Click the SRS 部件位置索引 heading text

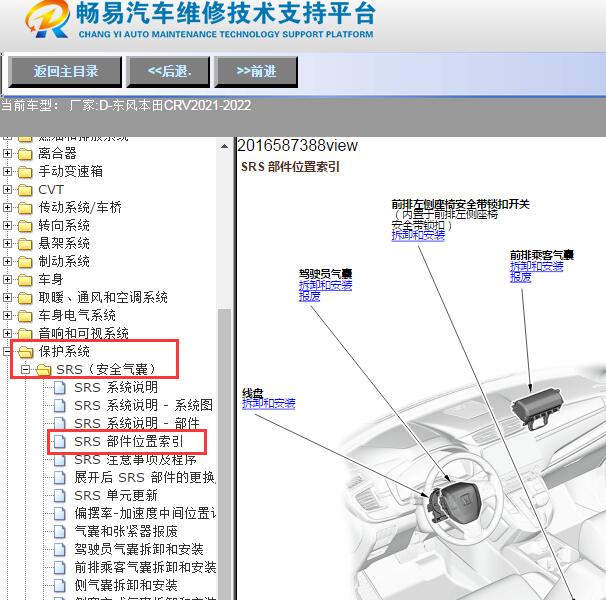click(290, 167)
